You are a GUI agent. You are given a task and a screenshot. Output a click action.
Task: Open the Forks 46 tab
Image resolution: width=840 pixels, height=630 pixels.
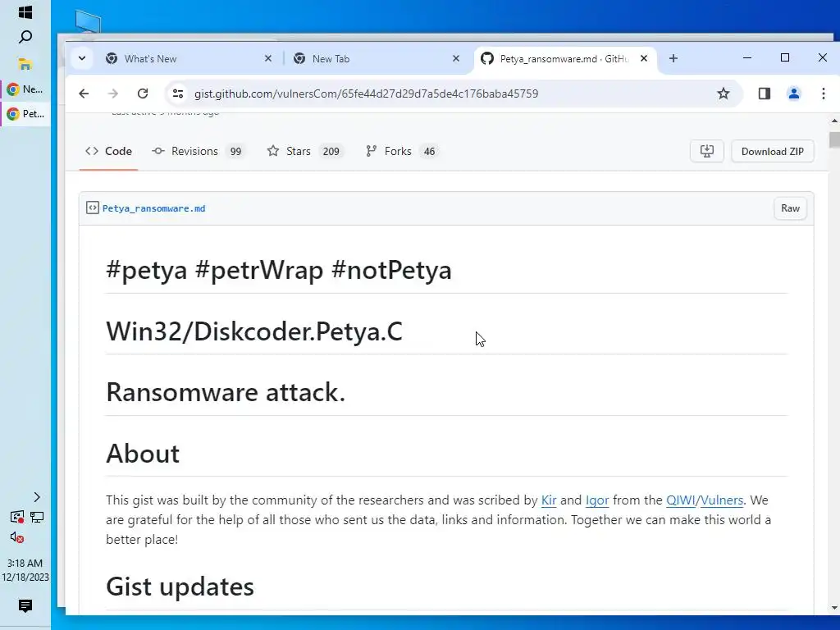400,151
